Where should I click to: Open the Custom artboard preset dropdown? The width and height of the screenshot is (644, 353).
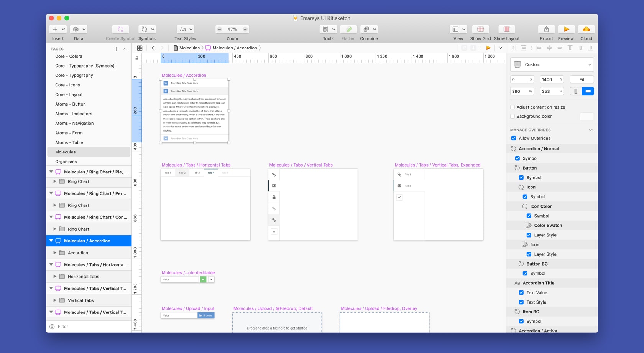552,64
